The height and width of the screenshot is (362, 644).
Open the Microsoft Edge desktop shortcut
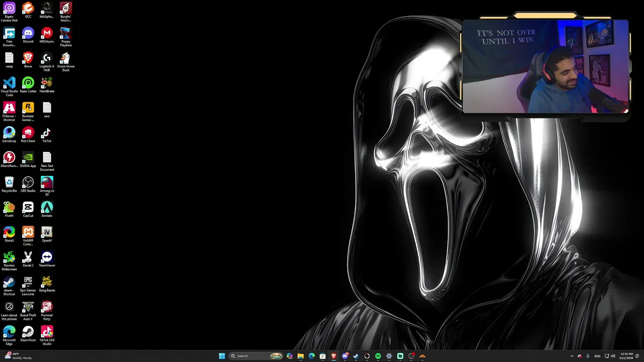point(9,336)
